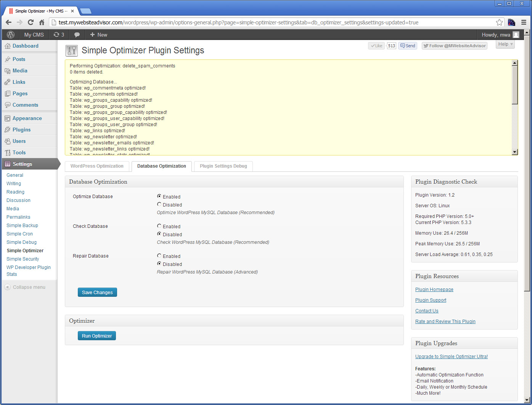Click the Appearance icon in sidebar
Image resolution: width=532 pixels, height=405 pixels.
point(8,118)
